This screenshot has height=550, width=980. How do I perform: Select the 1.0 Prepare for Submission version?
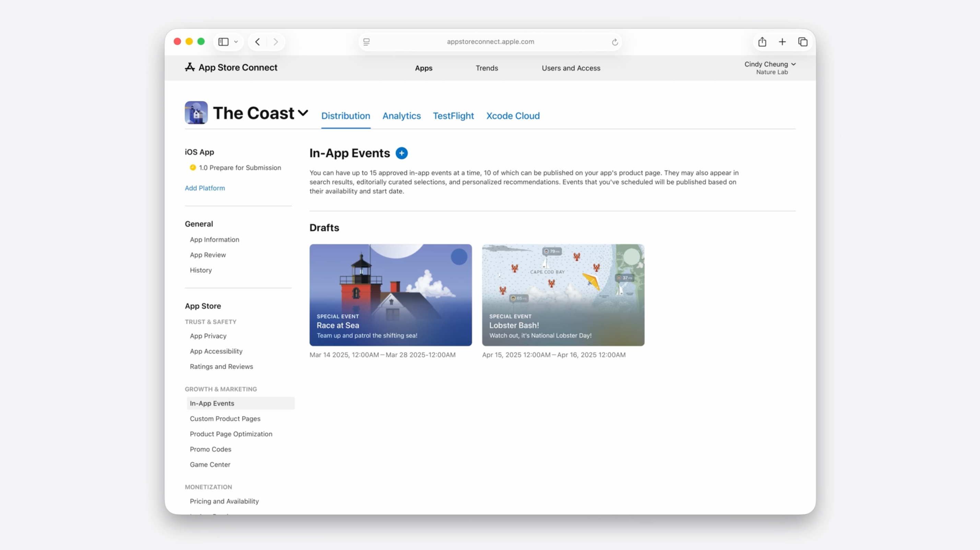(240, 168)
